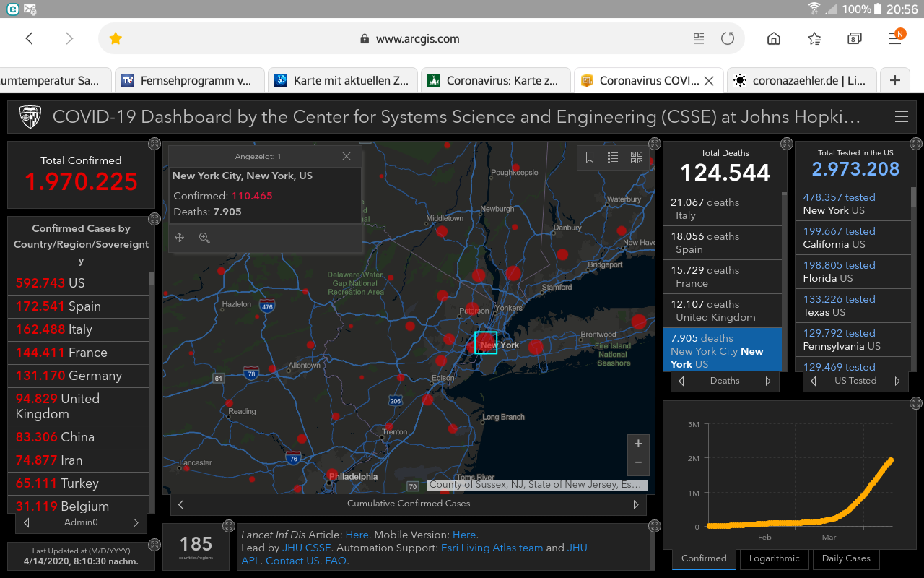Select the Confirmed chart tab
This screenshot has width=924, height=578.
coord(704,558)
